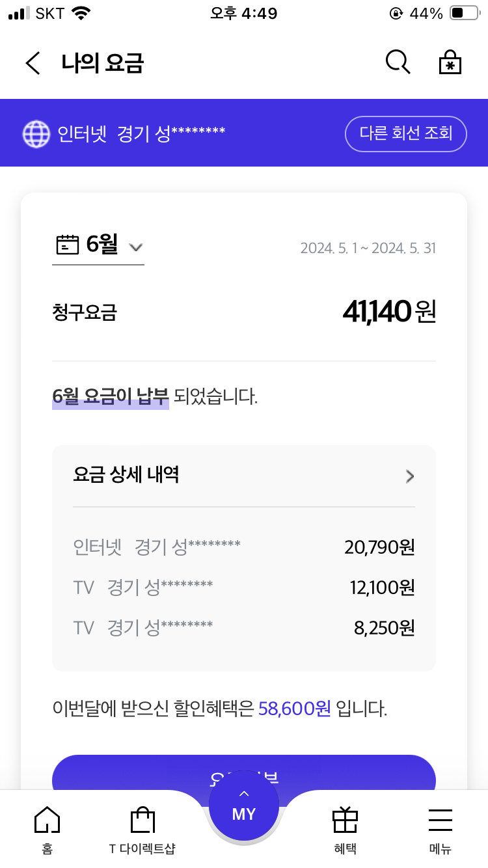Screen dimensions: 488x868
Task: Select the 인터넷 20,790원 fee row
Action: click(243, 547)
